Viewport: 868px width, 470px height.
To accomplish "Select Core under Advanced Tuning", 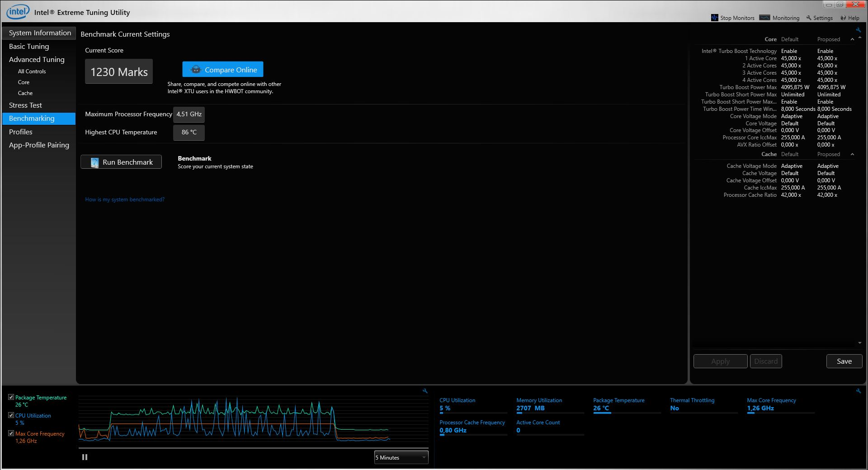I will [24, 82].
